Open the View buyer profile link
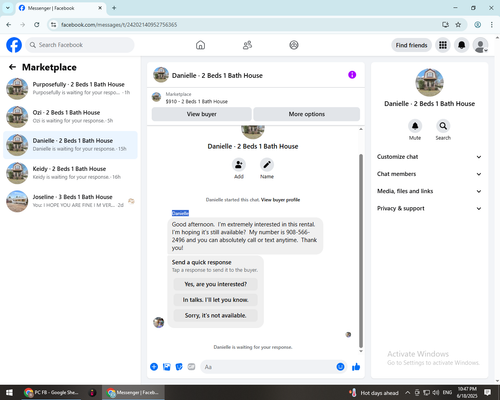Screen dimensions: 500x400 tap(280, 200)
